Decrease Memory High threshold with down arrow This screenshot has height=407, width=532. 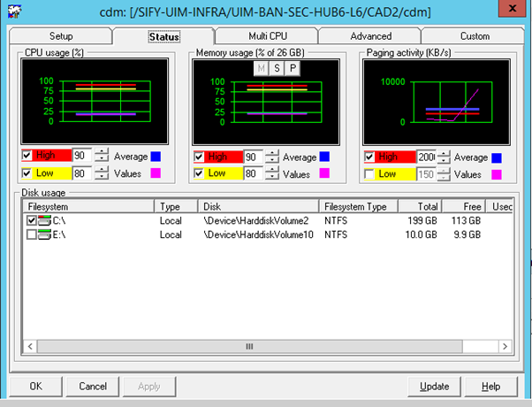point(272,159)
